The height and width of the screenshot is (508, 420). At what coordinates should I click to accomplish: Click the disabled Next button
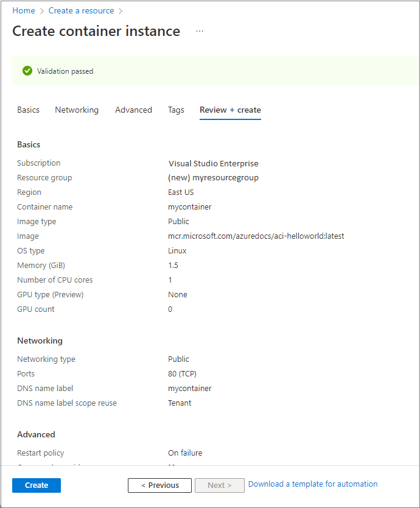click(x=219, y=485)
